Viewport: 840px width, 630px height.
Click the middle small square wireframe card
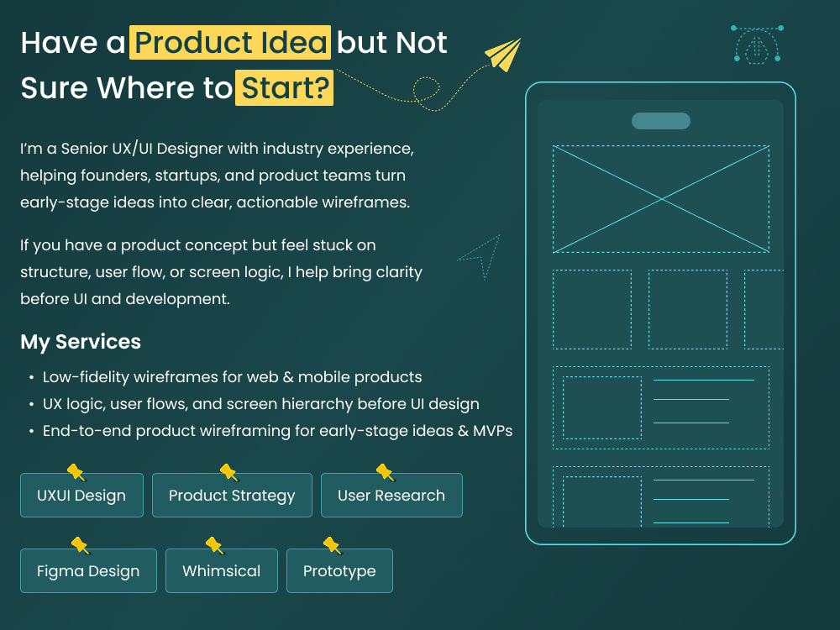(x=688, y=310)
